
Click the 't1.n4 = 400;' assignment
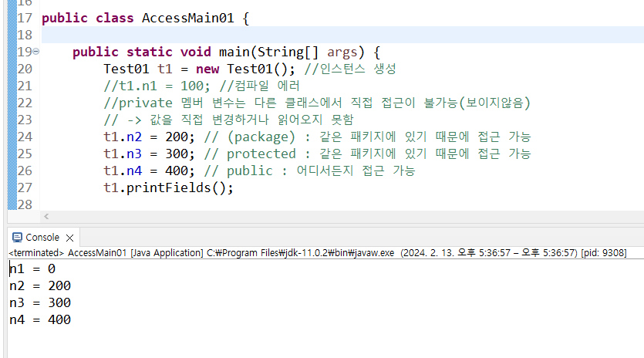149,171
